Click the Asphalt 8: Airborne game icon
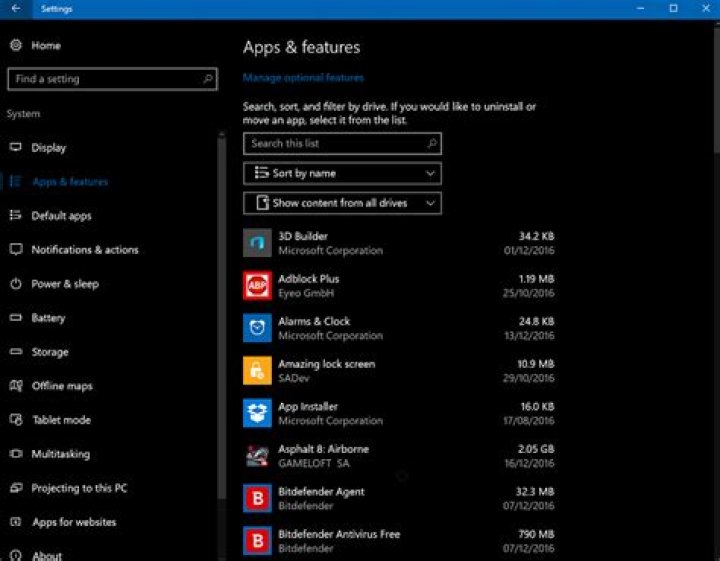 [x=257, y=455]
